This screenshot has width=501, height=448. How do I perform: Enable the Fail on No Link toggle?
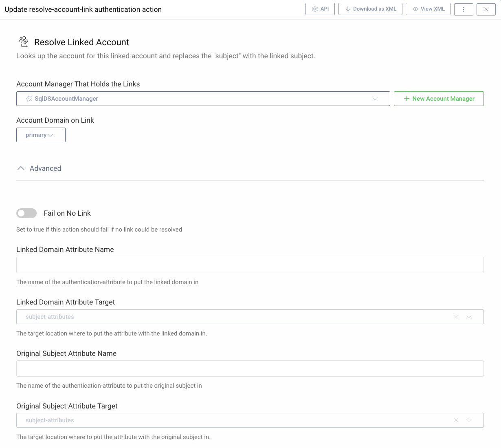[26, 213]
